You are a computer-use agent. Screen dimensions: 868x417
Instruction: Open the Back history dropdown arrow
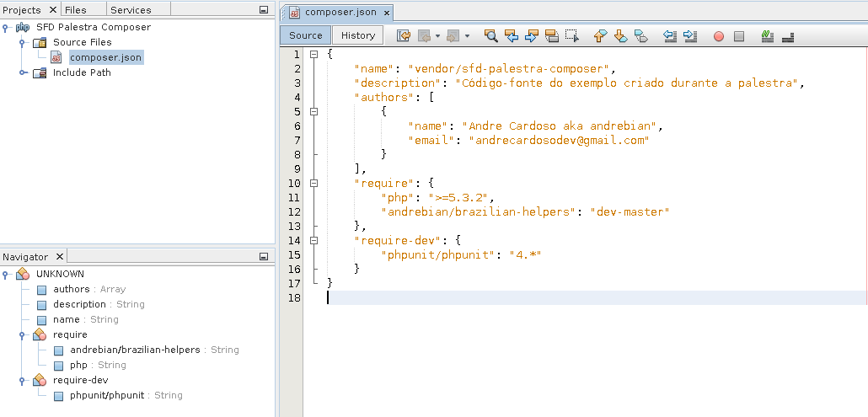click(x=437, y=36)
